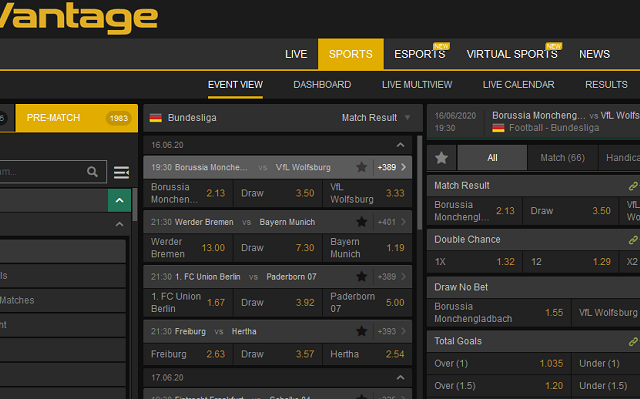This screenshot has height=399, width=640.
Task: Open the +401 markets arrow for Werder Bremen
Action: [392, 222]
